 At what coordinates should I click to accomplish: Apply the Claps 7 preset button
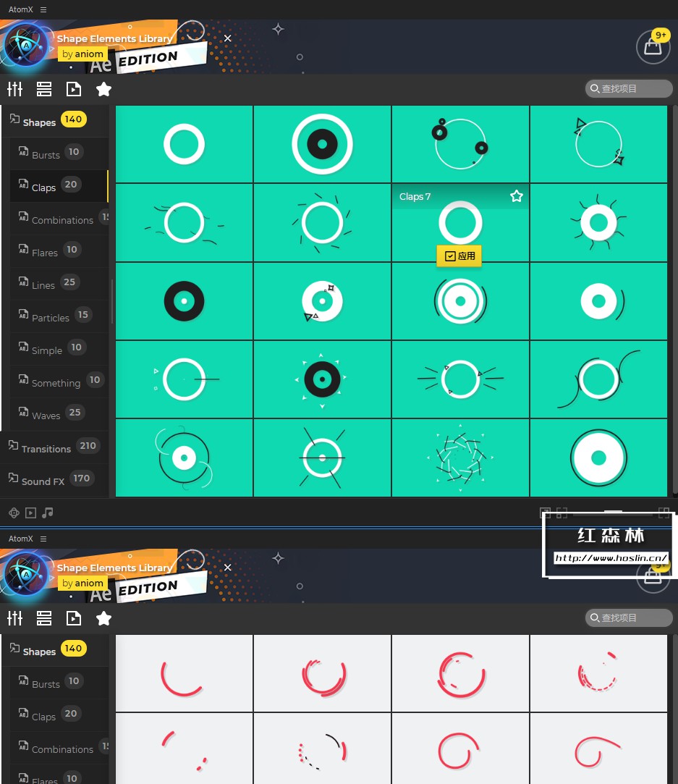[459, 256]
